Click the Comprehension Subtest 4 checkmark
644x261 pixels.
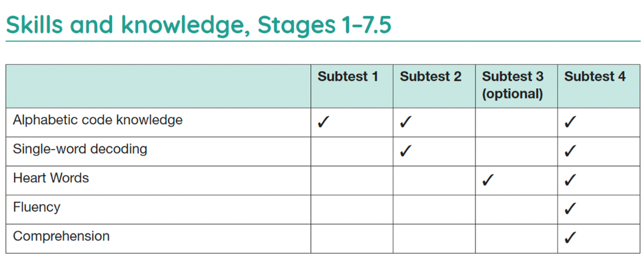(x=570, y=238)
